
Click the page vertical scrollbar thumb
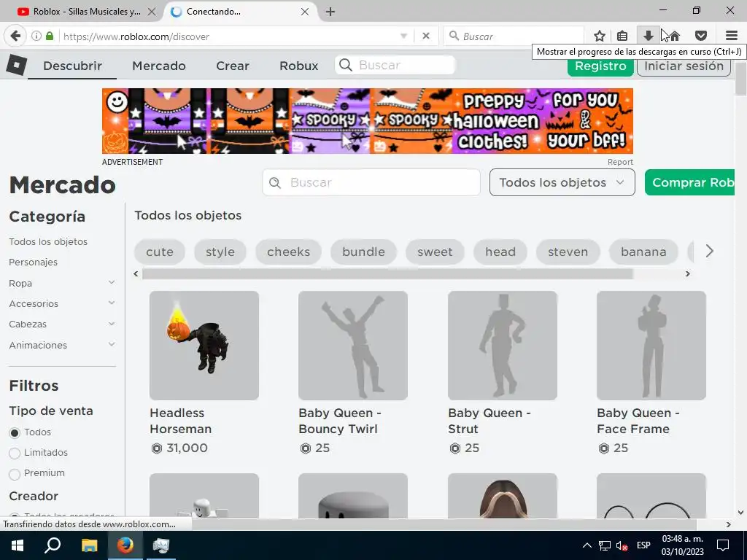[x=741, y=78]
